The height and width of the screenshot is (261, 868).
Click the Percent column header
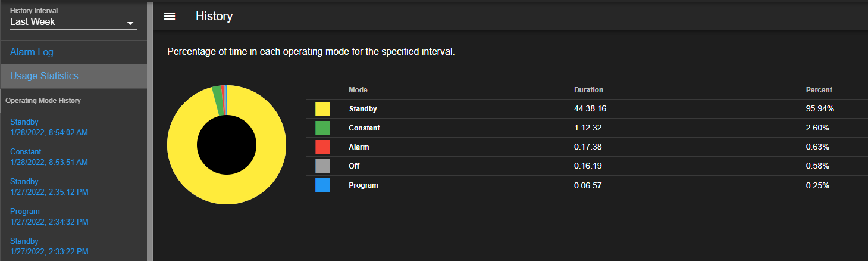coord(819,90)
